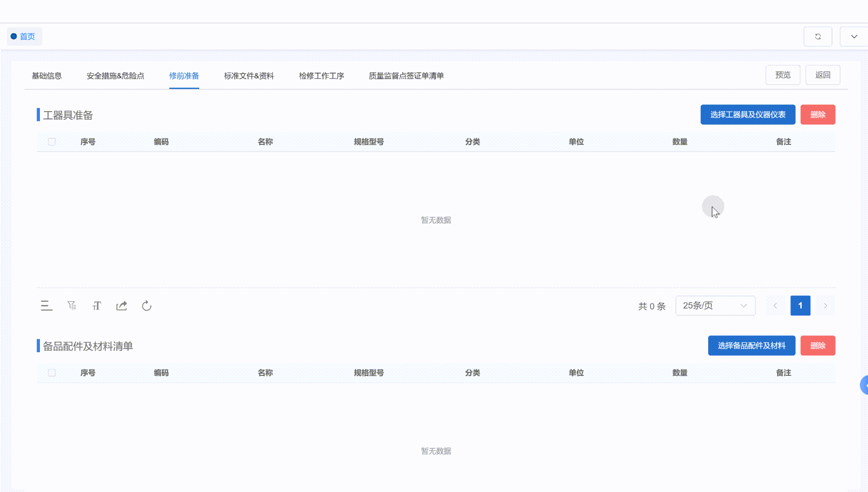Image resolution: width=868 pixels, height=492 pixels.
Task: Refresh the 工器具准备 table via refresh icon
Action: (x=146, y=305)
